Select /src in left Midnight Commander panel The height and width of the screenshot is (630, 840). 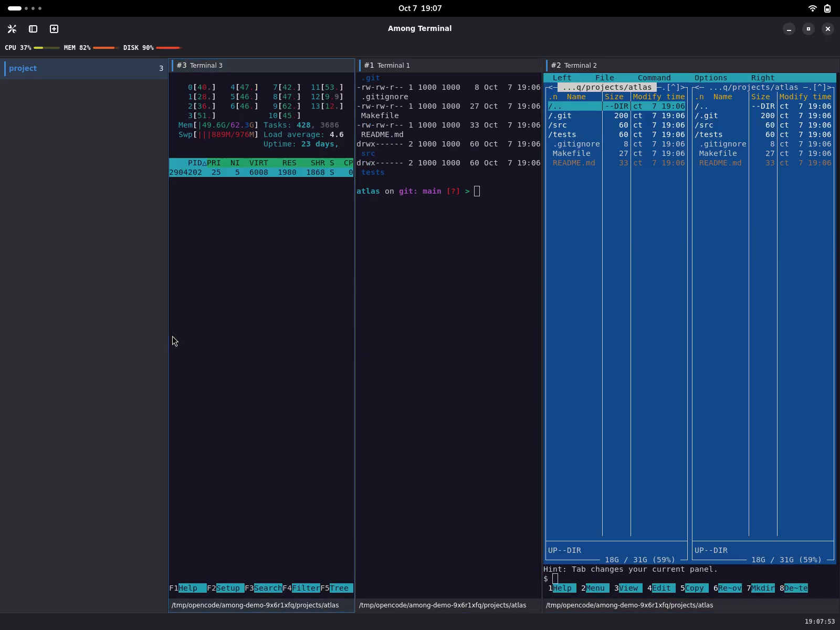(x=616, y=125)
